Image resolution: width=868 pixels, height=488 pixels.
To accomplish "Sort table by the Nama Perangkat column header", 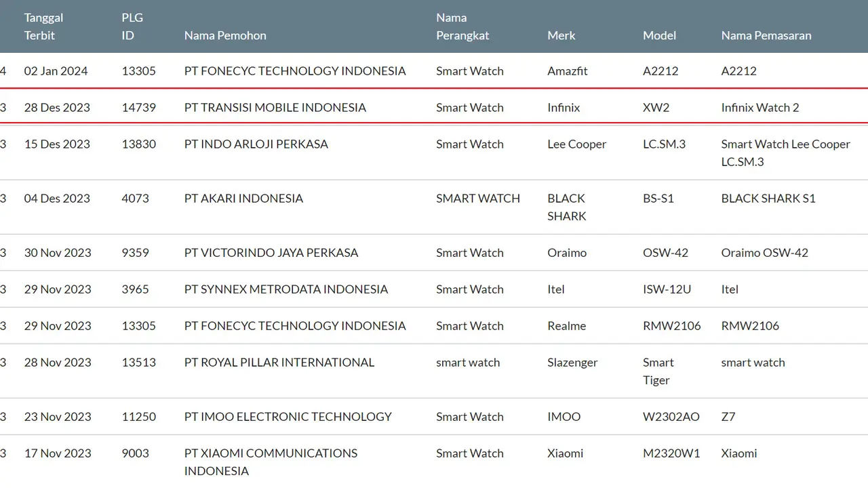I will (462, 26).
